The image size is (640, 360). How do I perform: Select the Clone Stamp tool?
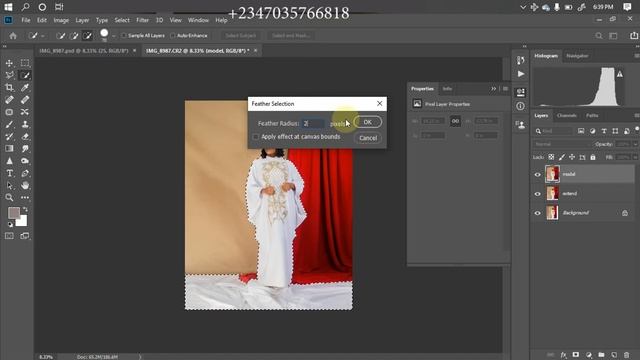point(25,124)
